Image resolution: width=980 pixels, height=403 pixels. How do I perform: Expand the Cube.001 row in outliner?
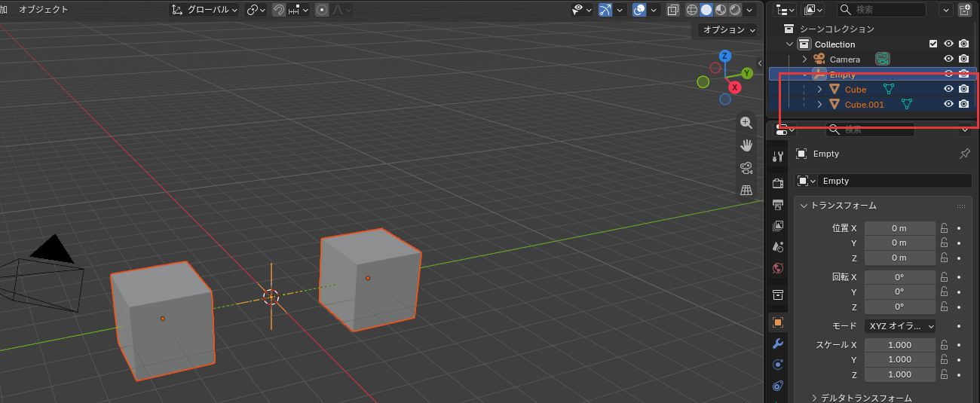[819, 104]
